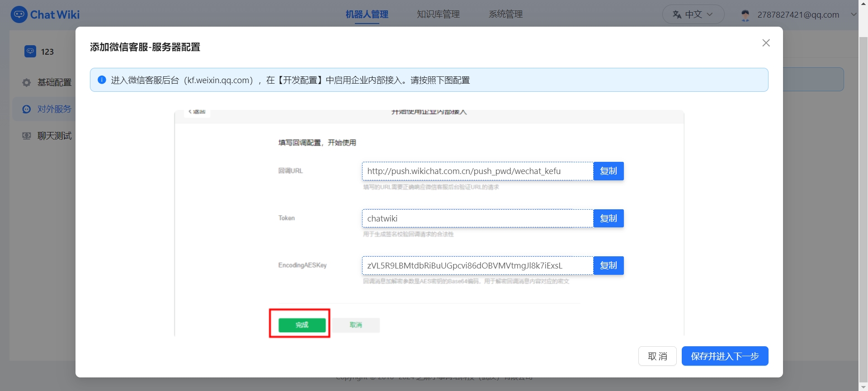Close the WeChat customer service config dialog
Screen dimensions: 868x391
pyautogui.click(x=766, y=43)
